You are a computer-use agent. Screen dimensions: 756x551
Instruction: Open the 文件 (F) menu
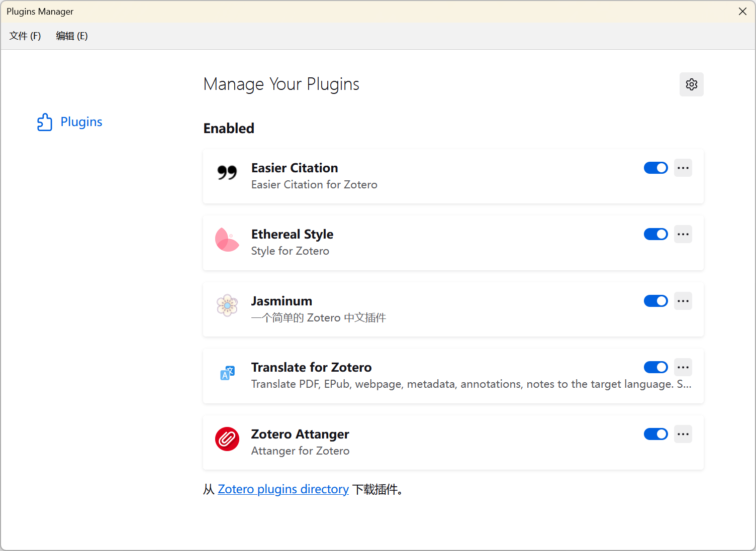click(25, 36)
